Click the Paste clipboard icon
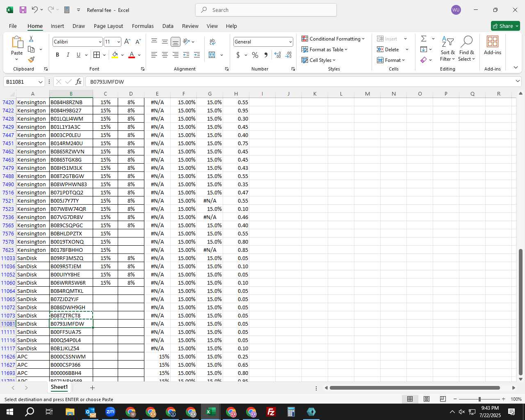The height and width of the screenshot is (420, 525). 17,42
